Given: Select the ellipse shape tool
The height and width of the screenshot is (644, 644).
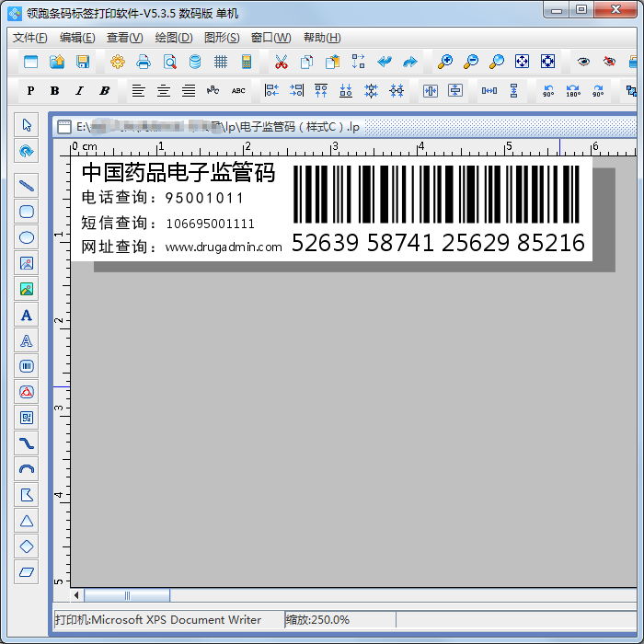Looking at the screenshot, I should click(27, 237).
